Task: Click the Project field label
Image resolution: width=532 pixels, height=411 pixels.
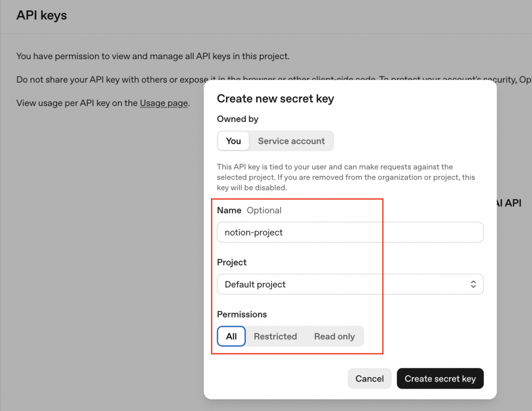Action: 232,262
